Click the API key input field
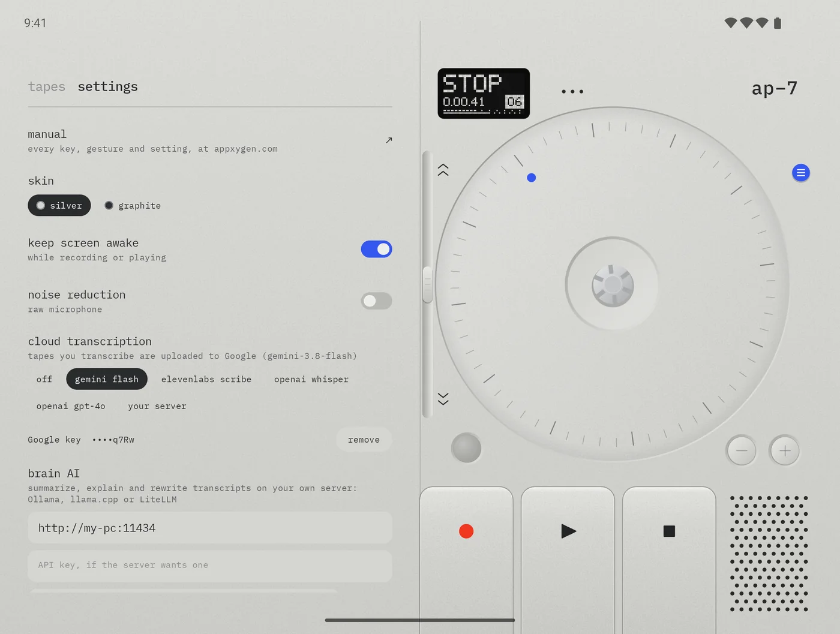Screen dimensions: 840x634 pyautogui.click(x=210, y=566)
